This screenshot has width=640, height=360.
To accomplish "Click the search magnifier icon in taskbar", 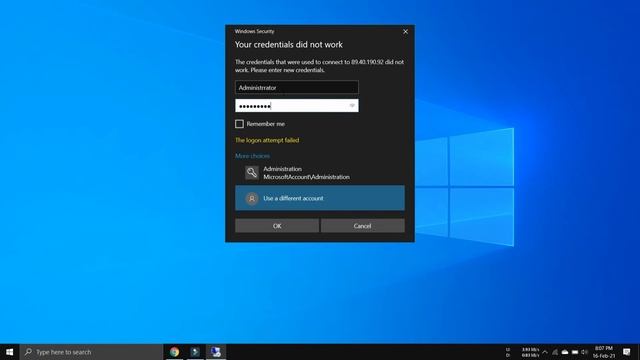I will [28, 352].
